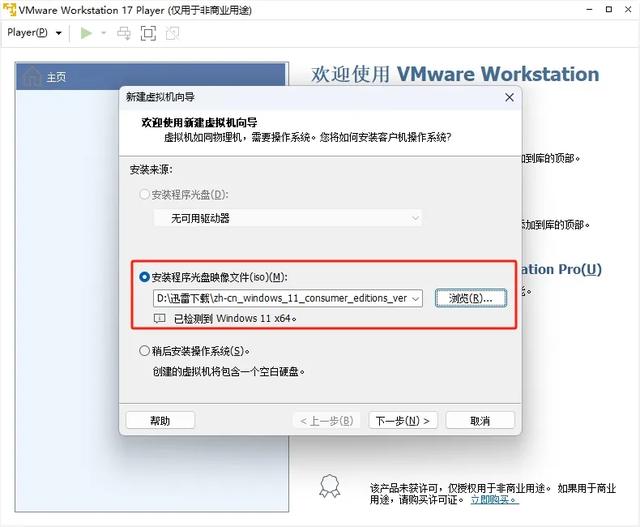Click the 下一步(N) next button
Screen dimensions: 640x527
[403, 420]
